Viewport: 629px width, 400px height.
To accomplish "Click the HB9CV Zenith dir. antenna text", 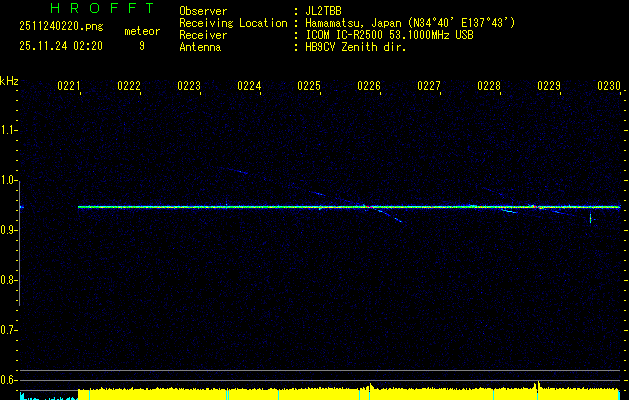I will click(355, 47).
